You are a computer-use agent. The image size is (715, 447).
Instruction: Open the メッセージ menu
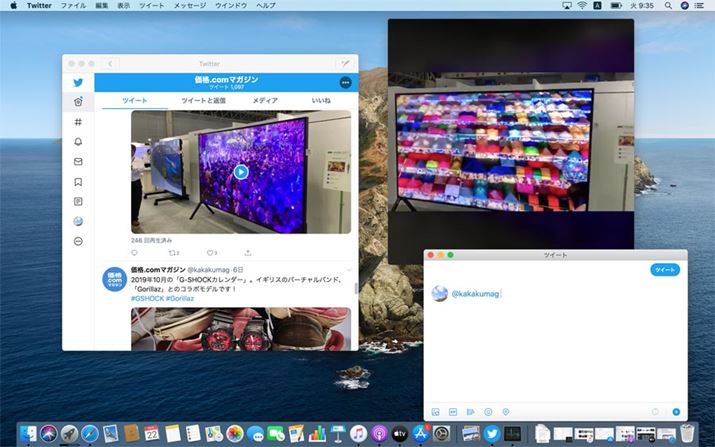(190, 5)
